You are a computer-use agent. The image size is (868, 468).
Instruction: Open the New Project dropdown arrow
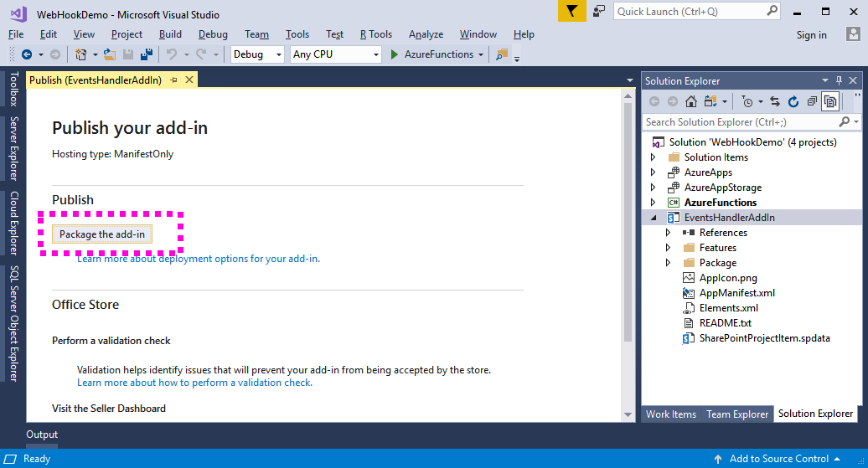96,54
